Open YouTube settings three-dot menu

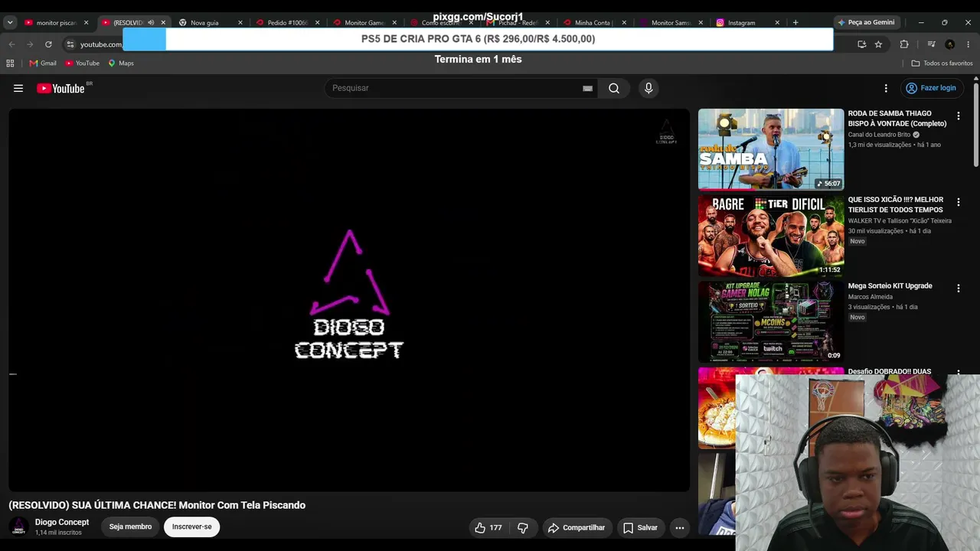pos(886,88)
